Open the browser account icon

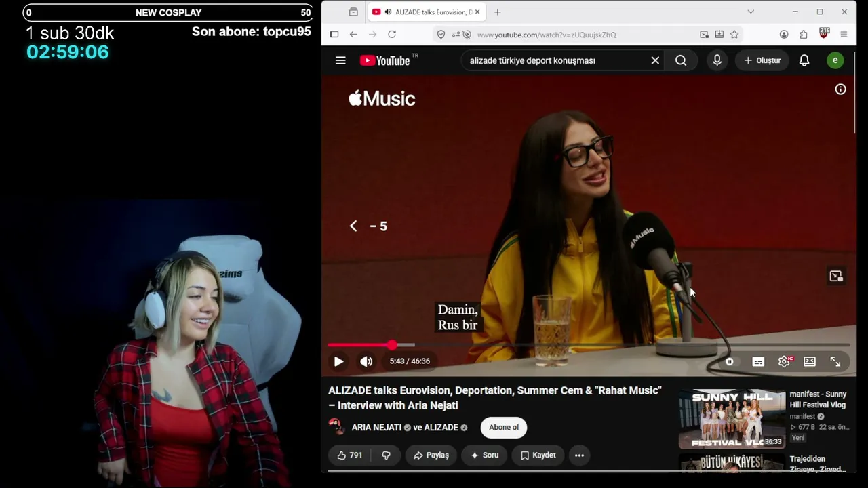tap(784, 35)
